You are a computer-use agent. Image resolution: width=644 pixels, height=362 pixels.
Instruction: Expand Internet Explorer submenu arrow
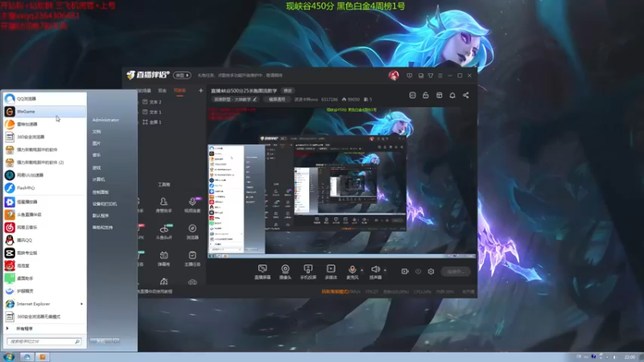click(81, 304)
